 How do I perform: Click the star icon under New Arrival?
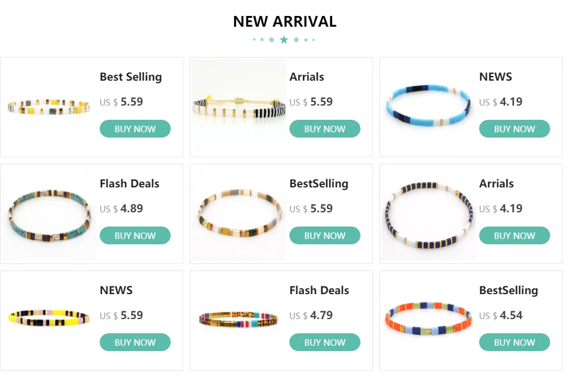click(284, 40)
